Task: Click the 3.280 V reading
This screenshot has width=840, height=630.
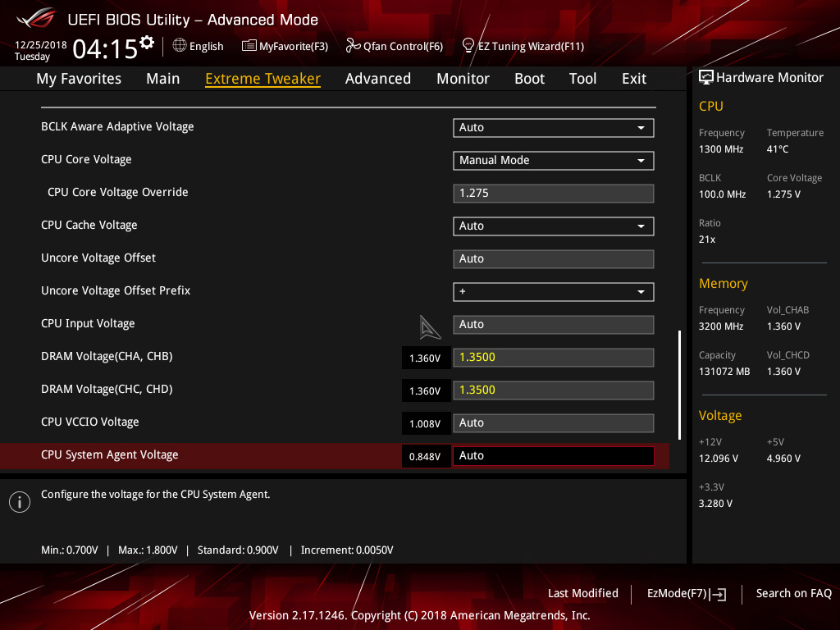Action: 715,504
